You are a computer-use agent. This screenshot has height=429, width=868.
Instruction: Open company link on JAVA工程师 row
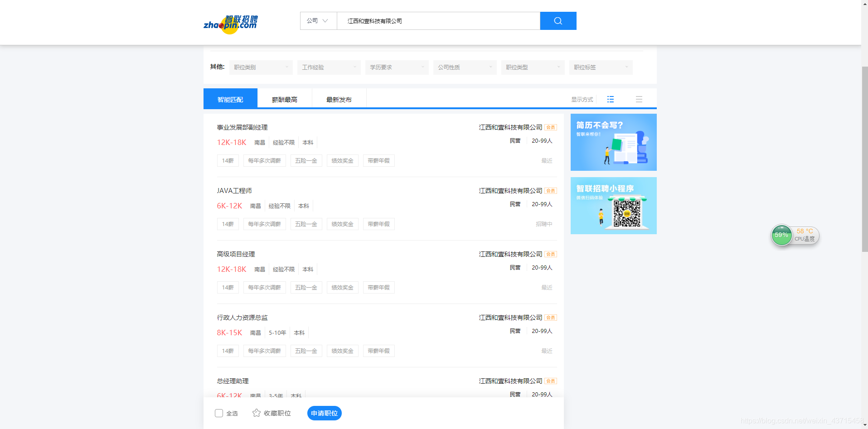[510, 191]
